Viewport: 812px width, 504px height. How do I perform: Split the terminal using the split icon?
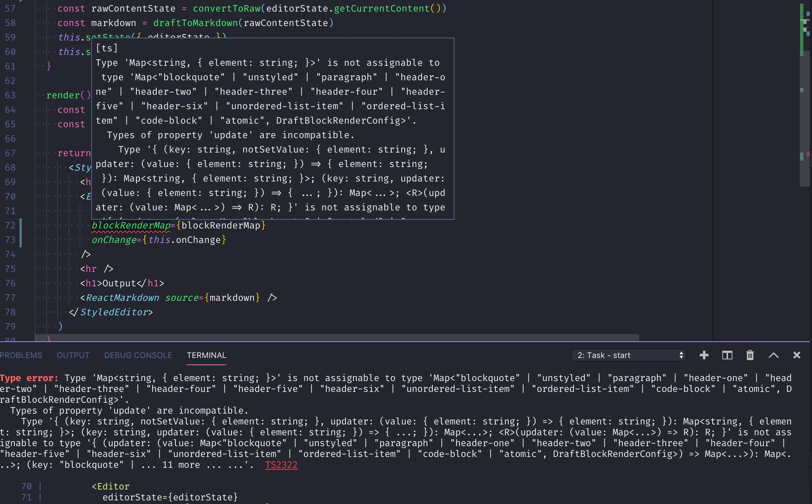coord(727,355)
